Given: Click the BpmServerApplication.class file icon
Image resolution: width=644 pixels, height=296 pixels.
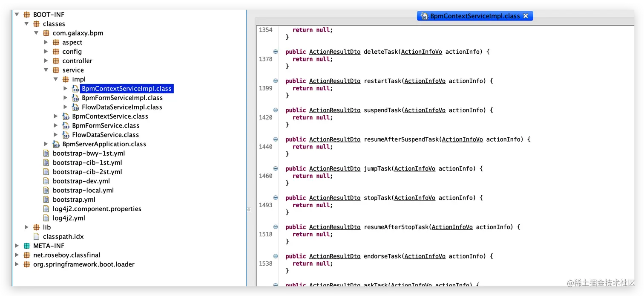Looking at the screenshot, I should coord(56,144).
